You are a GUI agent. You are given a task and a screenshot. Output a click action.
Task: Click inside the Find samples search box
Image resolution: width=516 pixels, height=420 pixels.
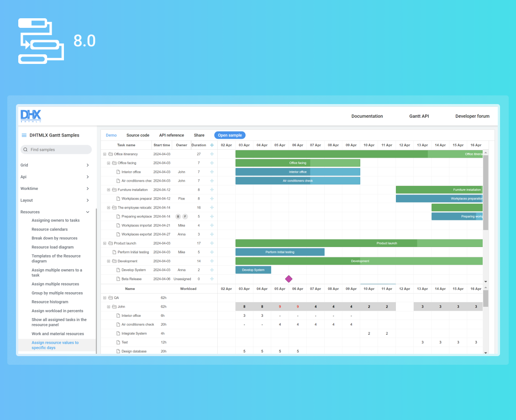(x=56, y=149)
